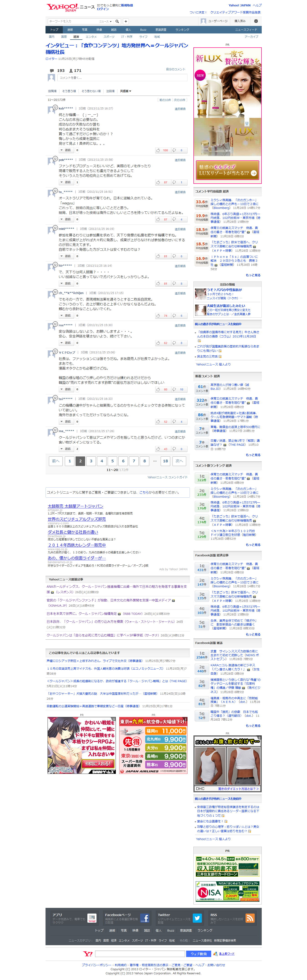Open the Twitter bird icon in footer
Viewport: 307px width, 980px height.
point(197,918)
